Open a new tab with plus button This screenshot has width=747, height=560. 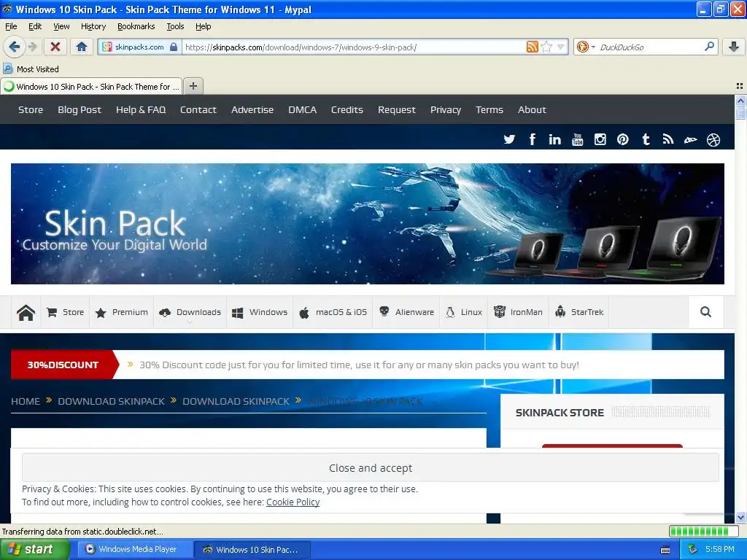[193, 86]
